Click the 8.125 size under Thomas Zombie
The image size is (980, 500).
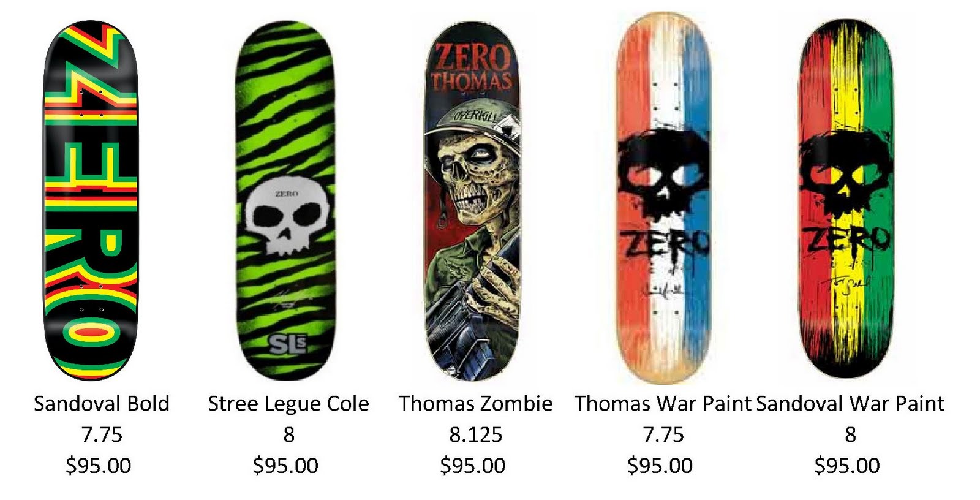476,435
